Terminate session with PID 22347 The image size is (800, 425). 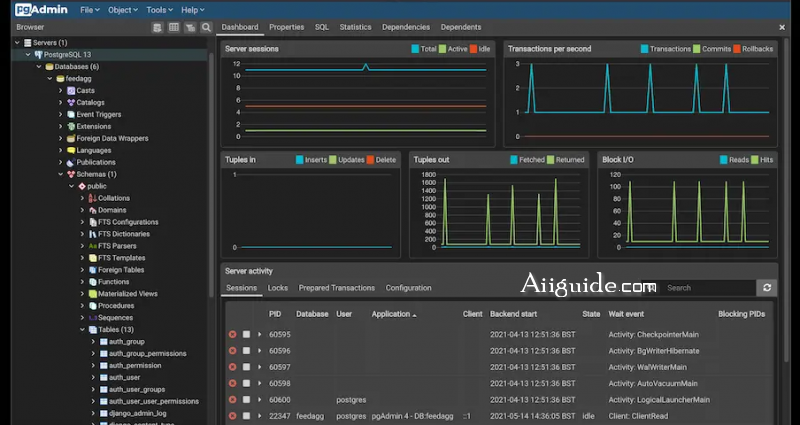[x=233, y=416]
